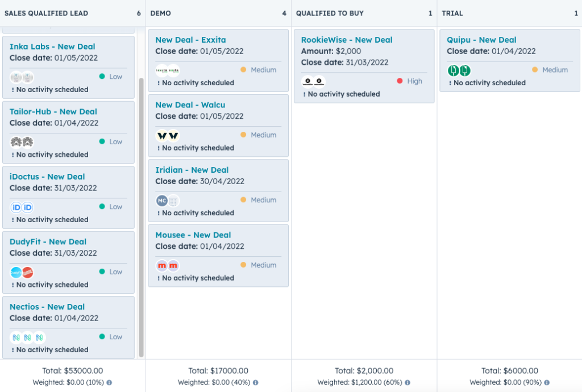Click the first Inka Labs avatar icon
Viewport: 582px width, 392px height.
coord(17,77)
